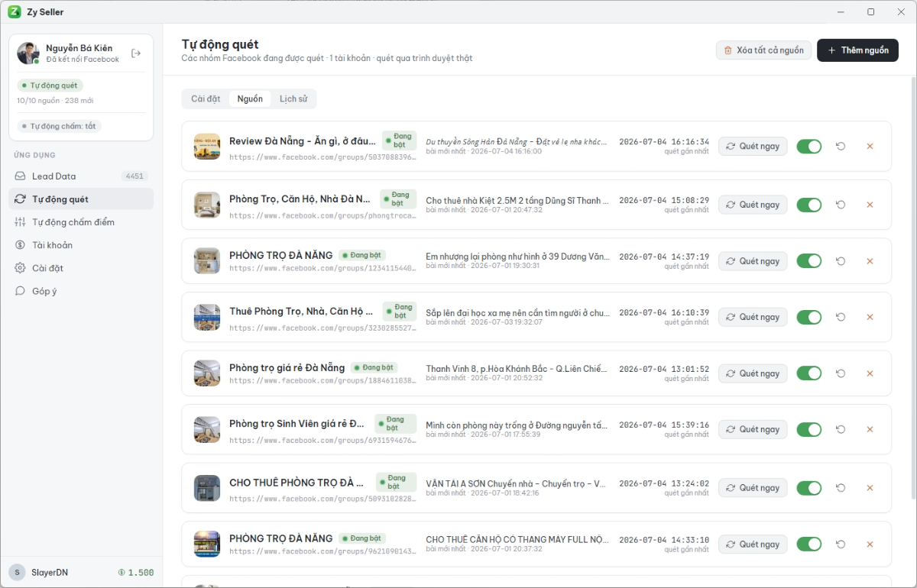
Task: Click Quét ngay for Phòng trọ Sinh Viên giá rẻ
Action: point(753,429)
